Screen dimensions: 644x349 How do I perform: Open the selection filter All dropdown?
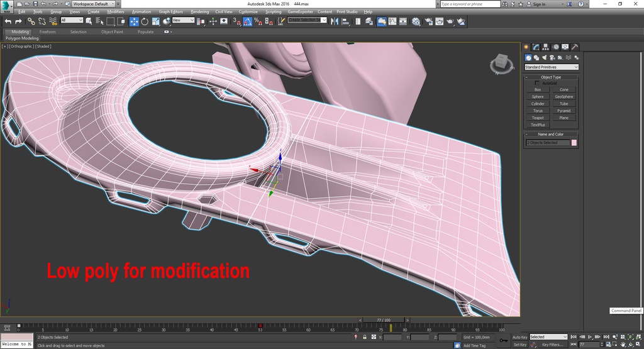(72, 19)
